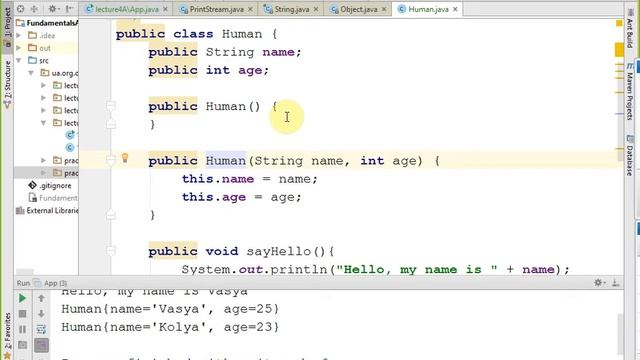
Task: Click the yellow intention lightbulb icon
Action: pyautogui.click(x=125, y=158)
